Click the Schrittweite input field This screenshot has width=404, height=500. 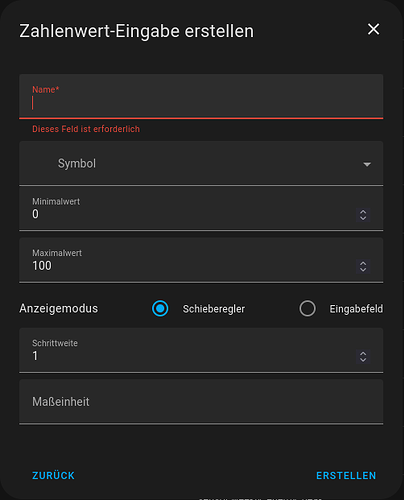coord(201,350)
